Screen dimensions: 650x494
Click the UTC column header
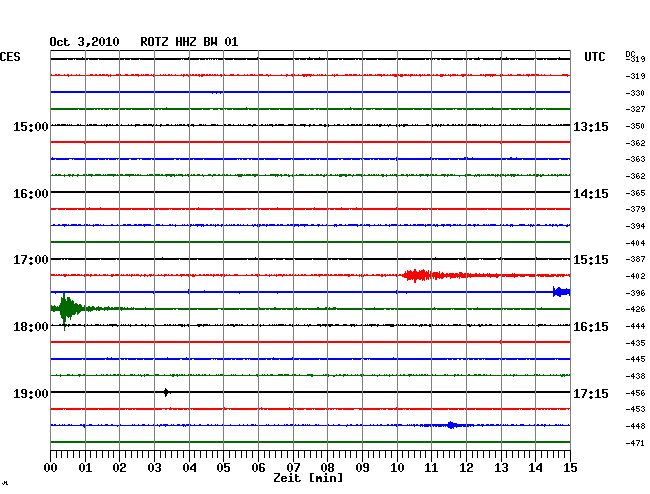(x=594, y=57)
